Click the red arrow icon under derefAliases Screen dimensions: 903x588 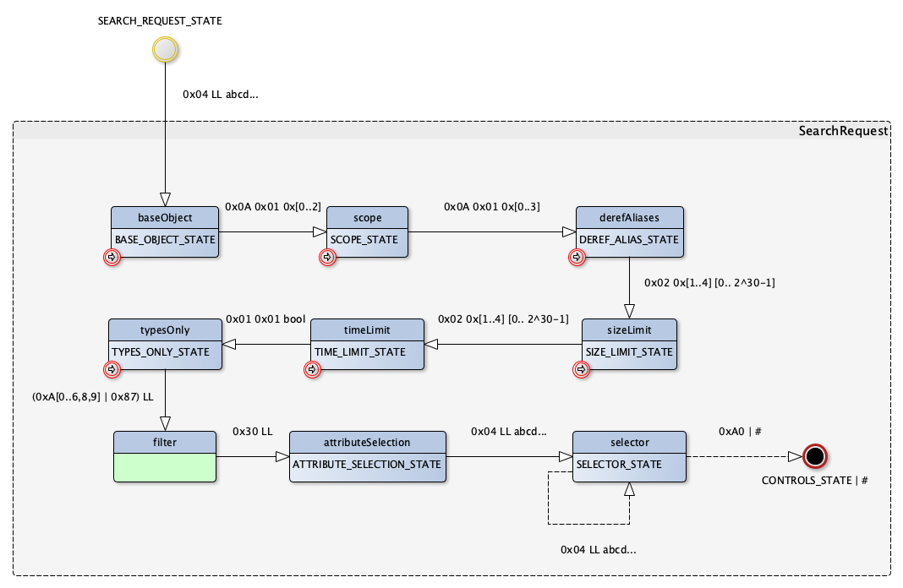click(x=577, y=257)
